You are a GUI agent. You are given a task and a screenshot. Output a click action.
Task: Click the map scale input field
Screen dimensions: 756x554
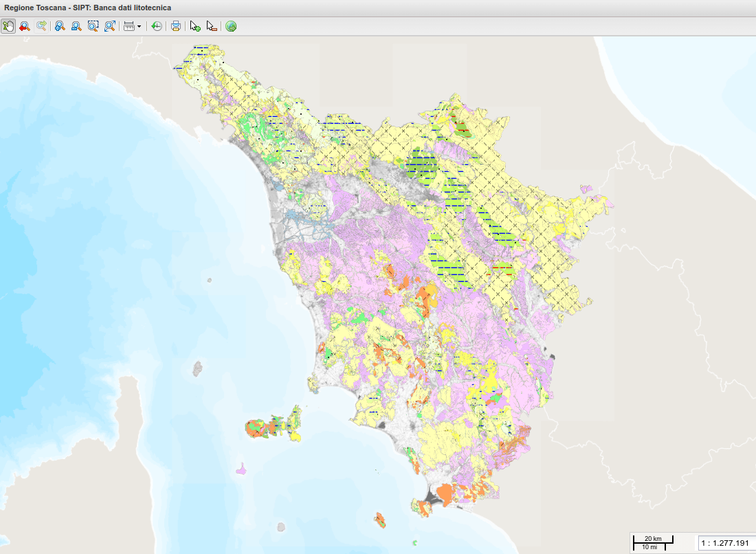point(725,543)
